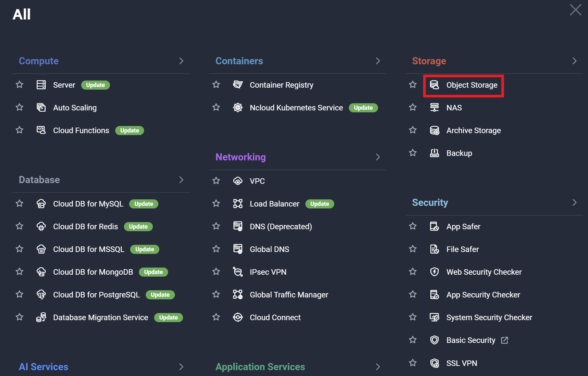Screen dimensions: 588x376
Task: Star the VPC service
Action: [216, 181]
